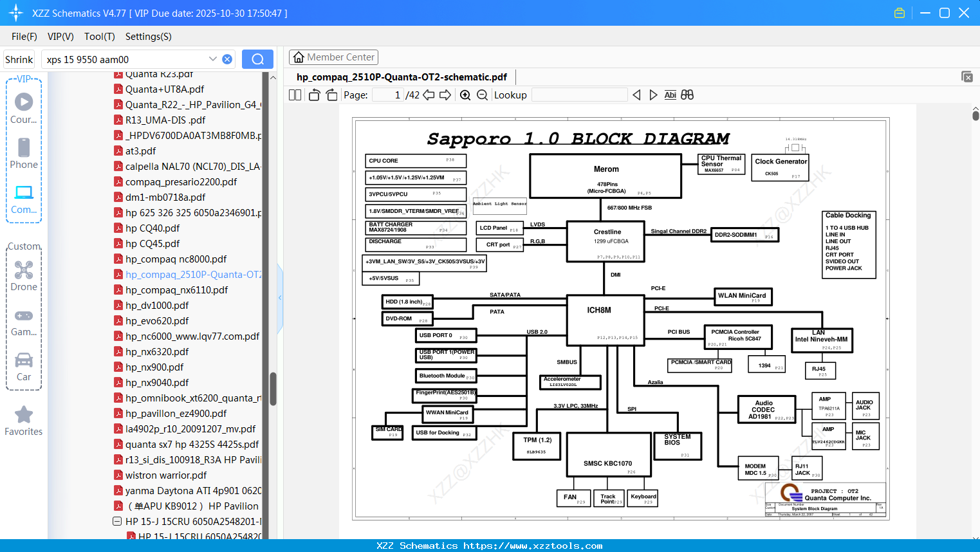
Task: Open at3.pdf from the list
Action: coord(140,151)
